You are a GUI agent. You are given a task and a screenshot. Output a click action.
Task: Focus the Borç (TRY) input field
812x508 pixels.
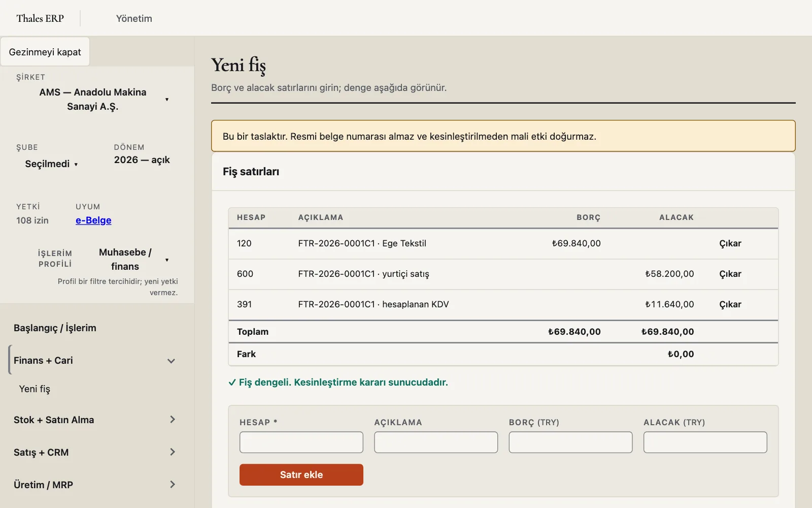point(570,442)
